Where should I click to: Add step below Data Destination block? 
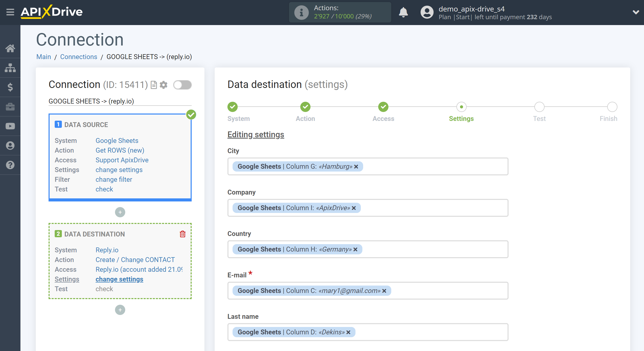click(120, 310)
